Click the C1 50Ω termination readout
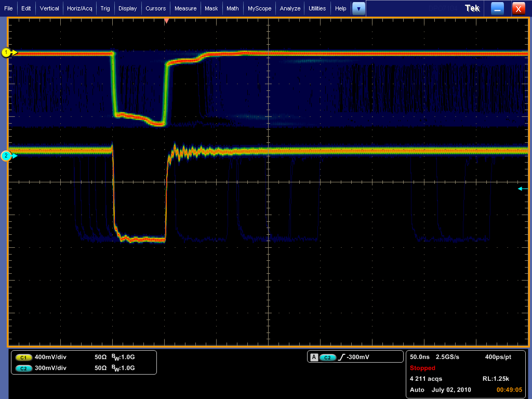The width and height of the screenshot is (532, 399). (x=100, y=357)
